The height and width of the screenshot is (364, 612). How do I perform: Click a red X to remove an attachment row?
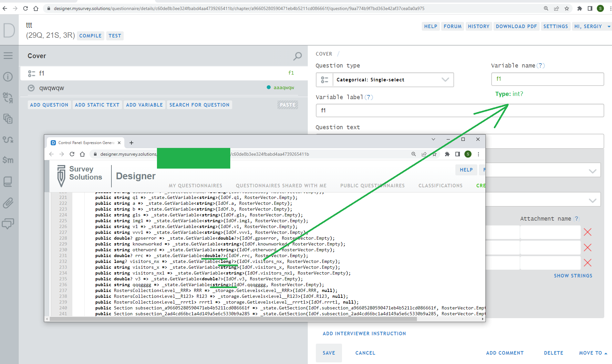click(587, 232)
